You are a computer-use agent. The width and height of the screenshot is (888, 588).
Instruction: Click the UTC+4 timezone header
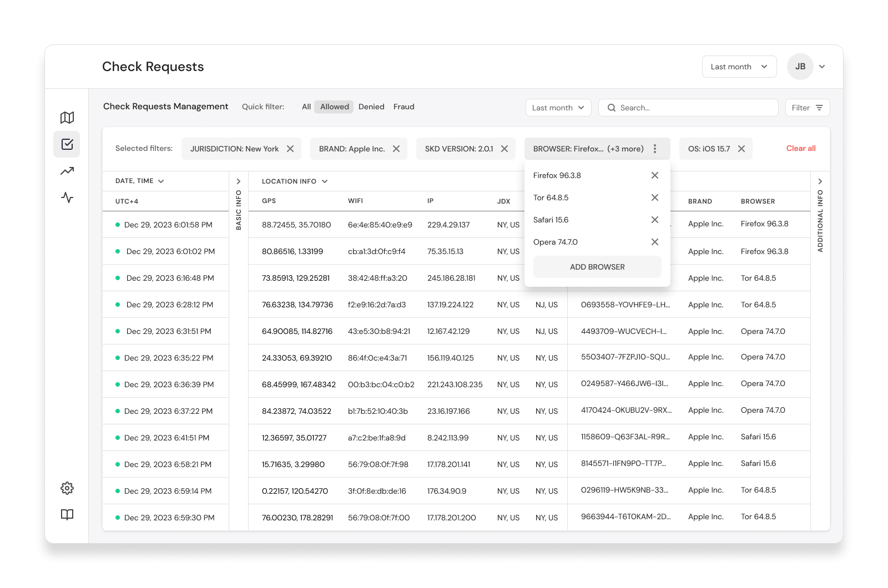[127, 201]
